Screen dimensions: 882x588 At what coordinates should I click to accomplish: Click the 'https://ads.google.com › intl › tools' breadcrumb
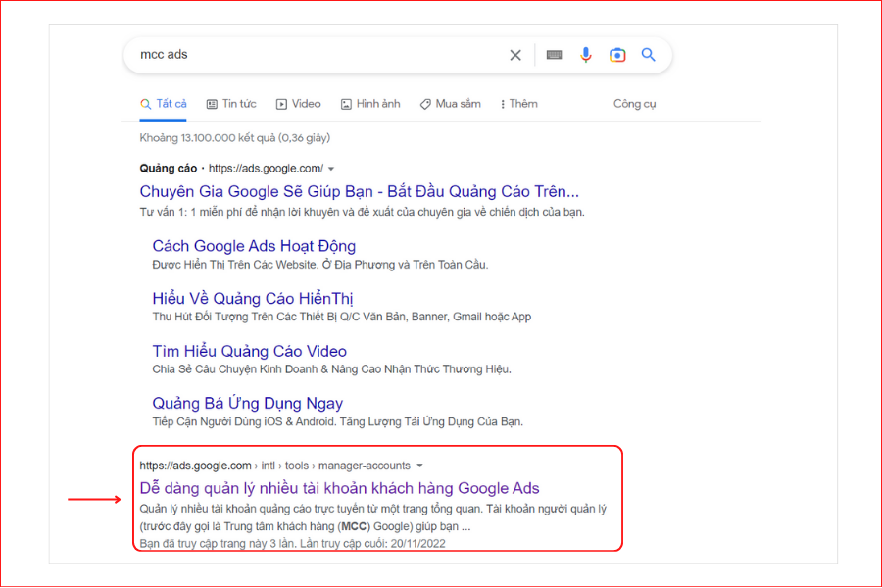point(275,465)
